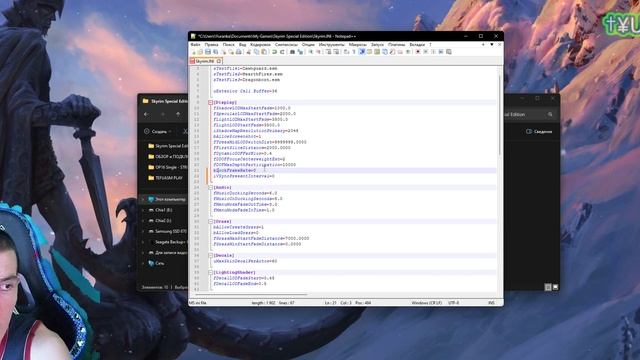
Task: Zoom out using the toolbar magnifier
Action: [318, 52]
